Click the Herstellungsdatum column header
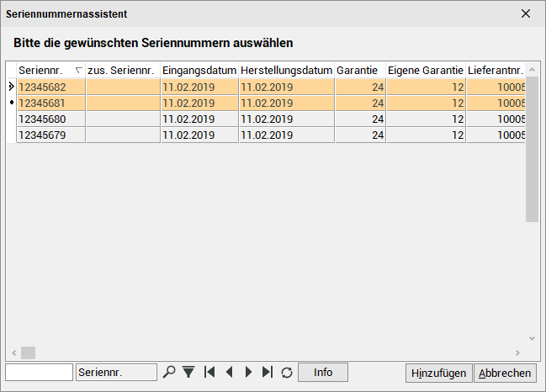Image resolution: width=546 pixels, height=392 pixels. pyautogui.click(x=287, y=71)
